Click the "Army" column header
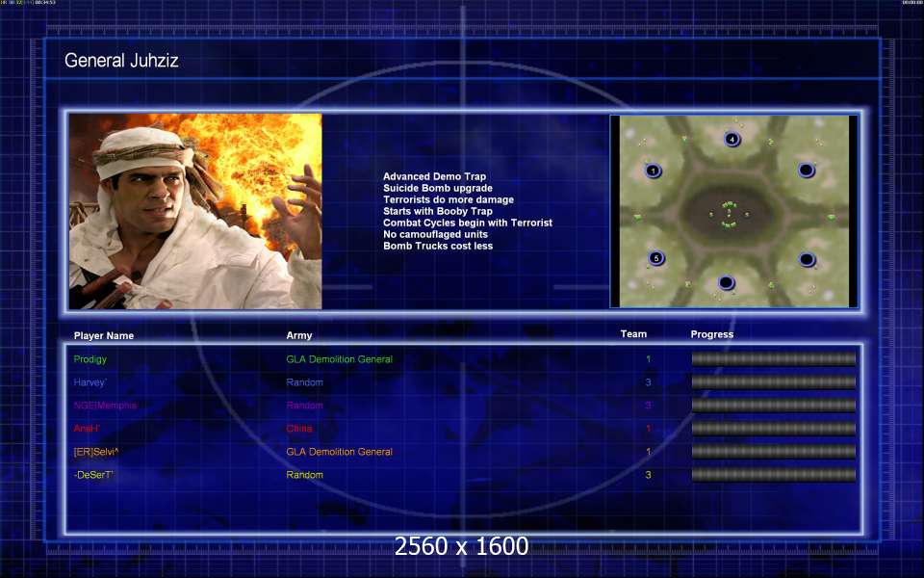924x578 pixels. click(x=299, y=335)
